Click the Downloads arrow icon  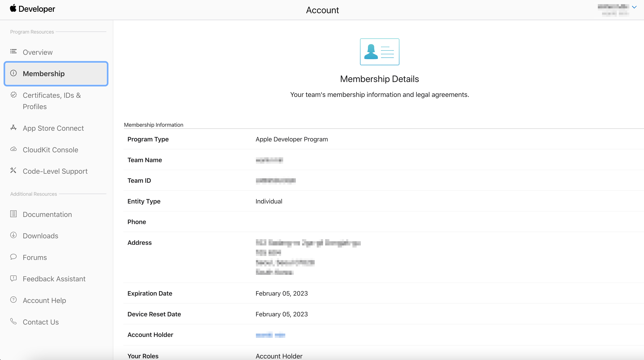(13, 235)
